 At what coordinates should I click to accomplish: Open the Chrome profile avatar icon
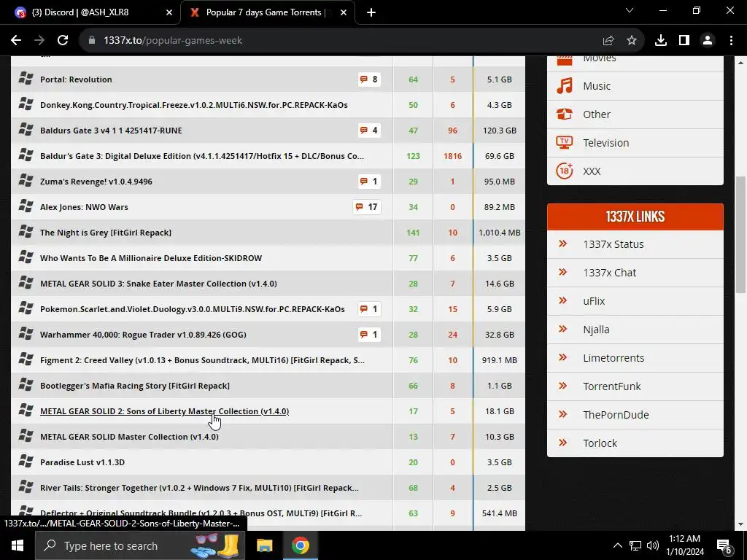(x=708, y=41)
